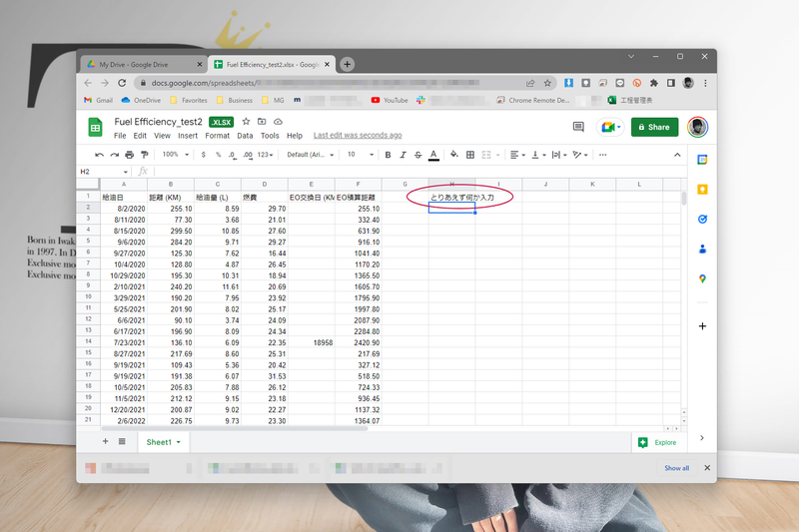Open the font size 10 dropdown
The image size is (799, 532).
click(x=361, y=155)
